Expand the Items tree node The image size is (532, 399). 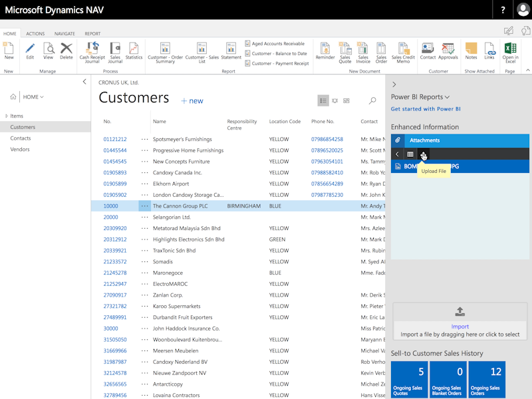coord(7,116)
